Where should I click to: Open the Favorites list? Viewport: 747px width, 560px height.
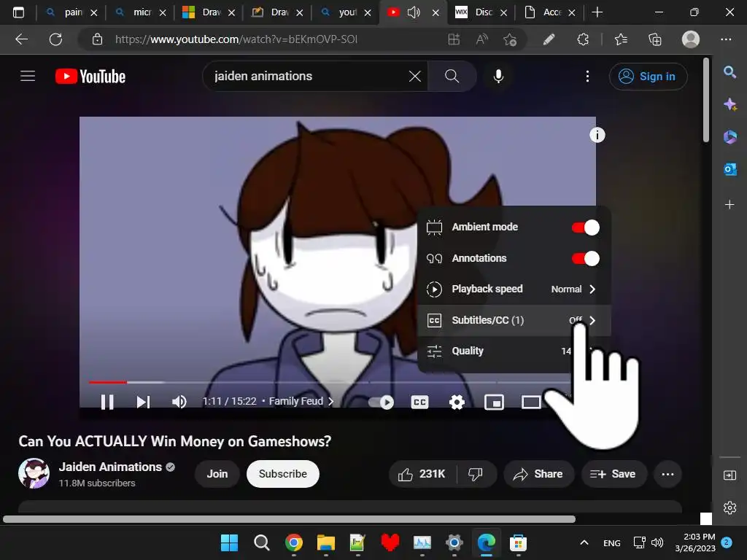pyautogui.click(x=621, y=39)
